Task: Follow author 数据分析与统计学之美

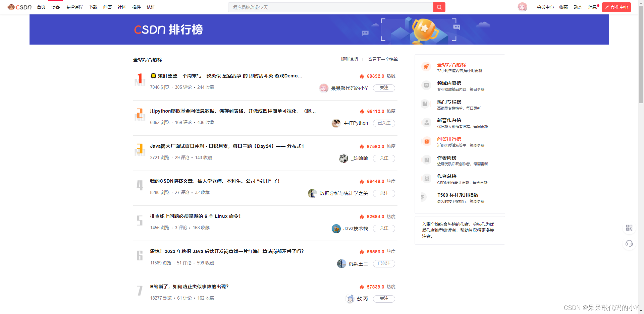Action: [x=384, y=193]
